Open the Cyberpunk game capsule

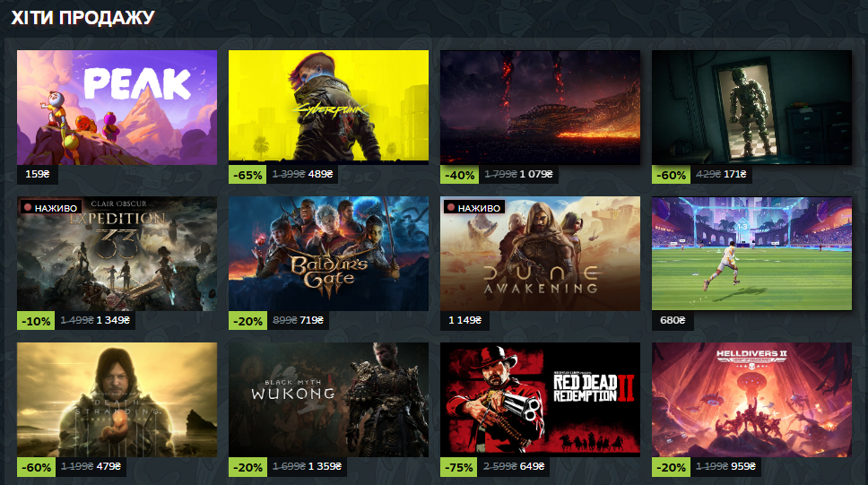(x=328, y=108)
